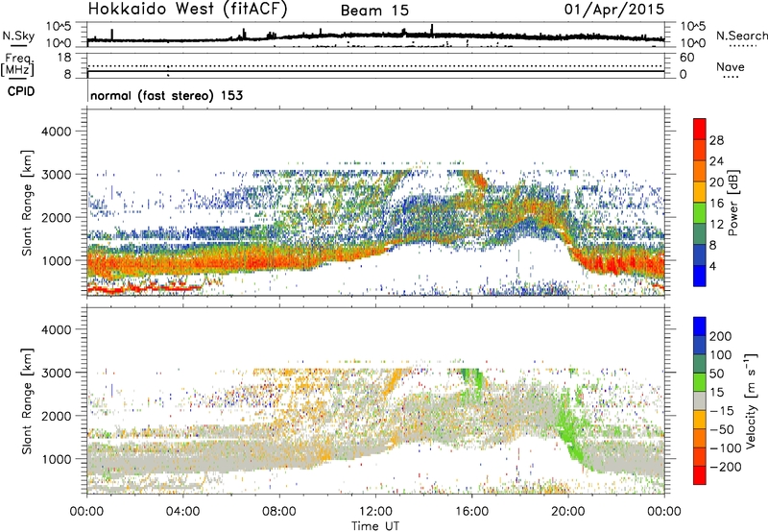The image size is (768, 532).
Task: Click the '16' Power colorbar value
Action: 716,204
